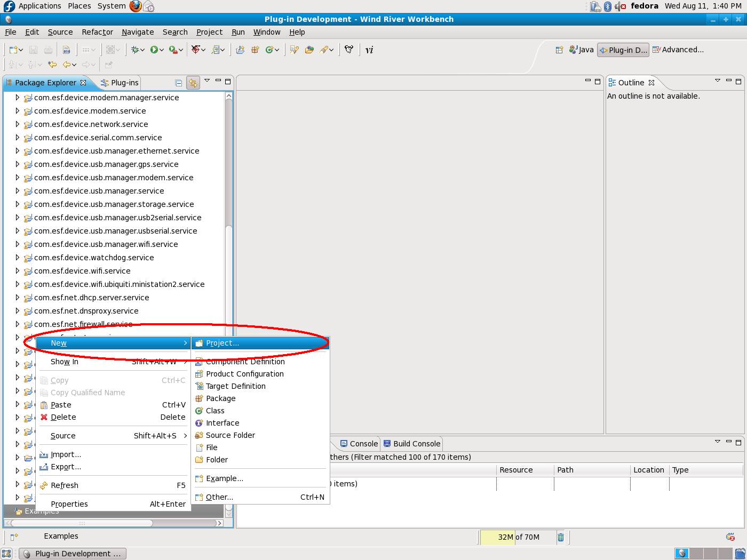Click the Back navigation arrow icon
The width and height of the screenshot is (747, 560).
(x=67, y=65)
